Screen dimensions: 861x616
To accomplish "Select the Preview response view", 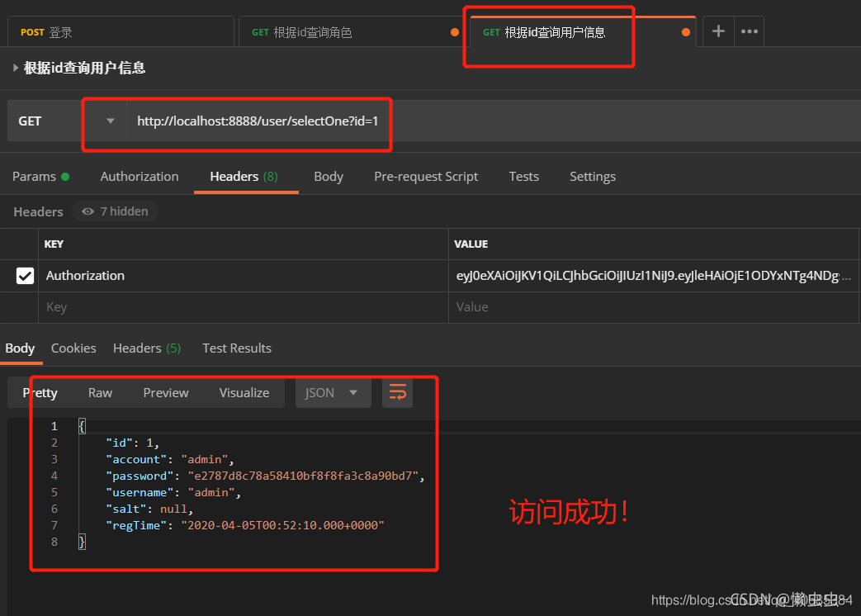I will pos(166,392).
